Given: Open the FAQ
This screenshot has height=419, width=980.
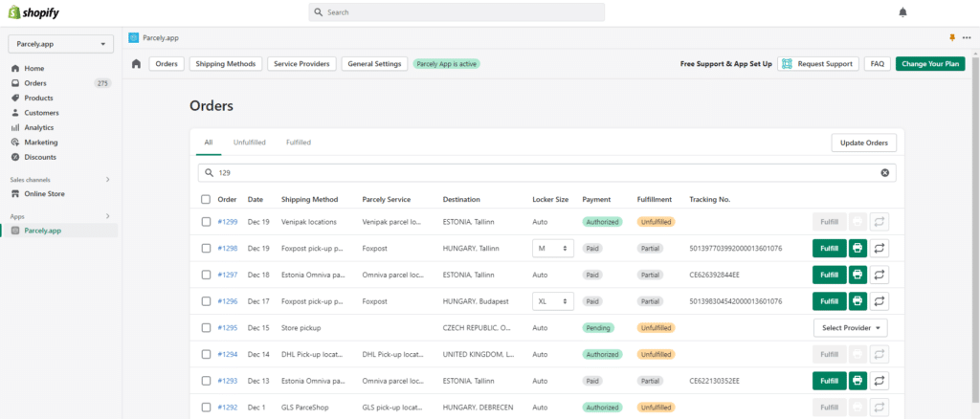Looking at the screenshot, I should tap(878, 64).
